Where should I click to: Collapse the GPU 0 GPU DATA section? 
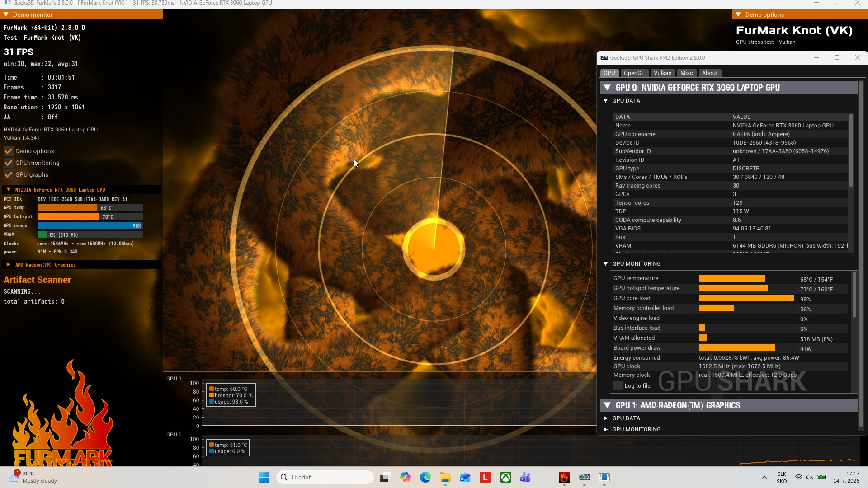[x=606, y=101]
